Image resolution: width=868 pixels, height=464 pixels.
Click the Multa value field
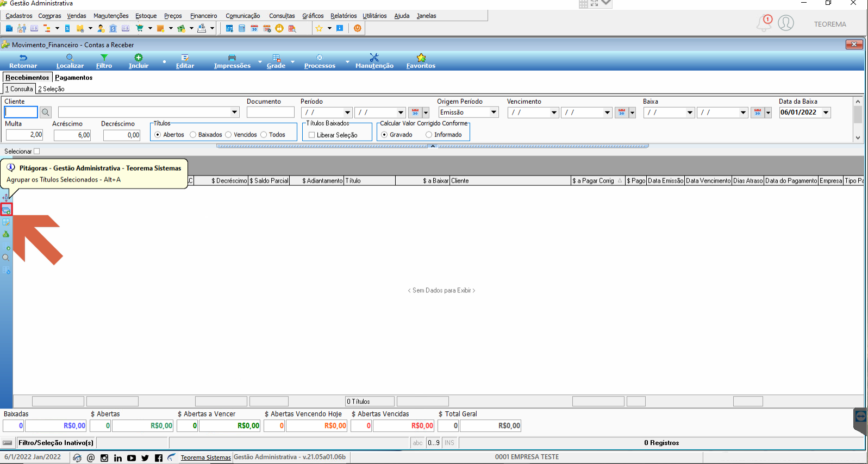click(x=24, y=135)
